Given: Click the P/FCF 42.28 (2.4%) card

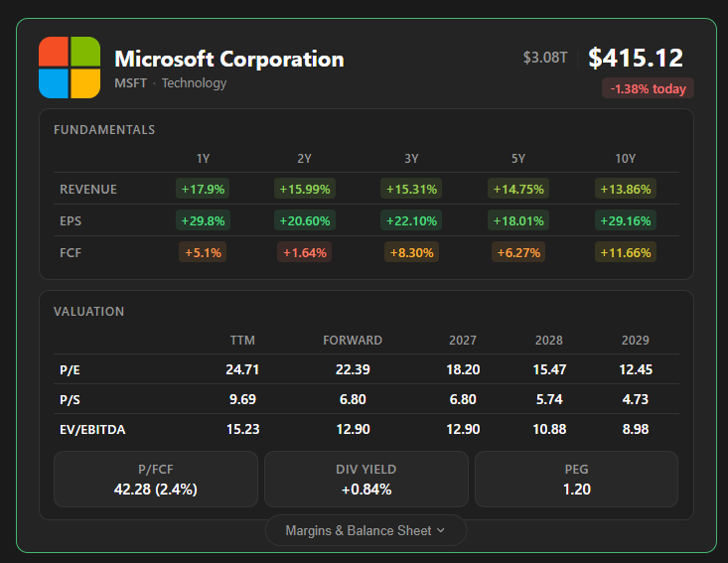Looking at the screenshot, I should (x=156, y=479).
